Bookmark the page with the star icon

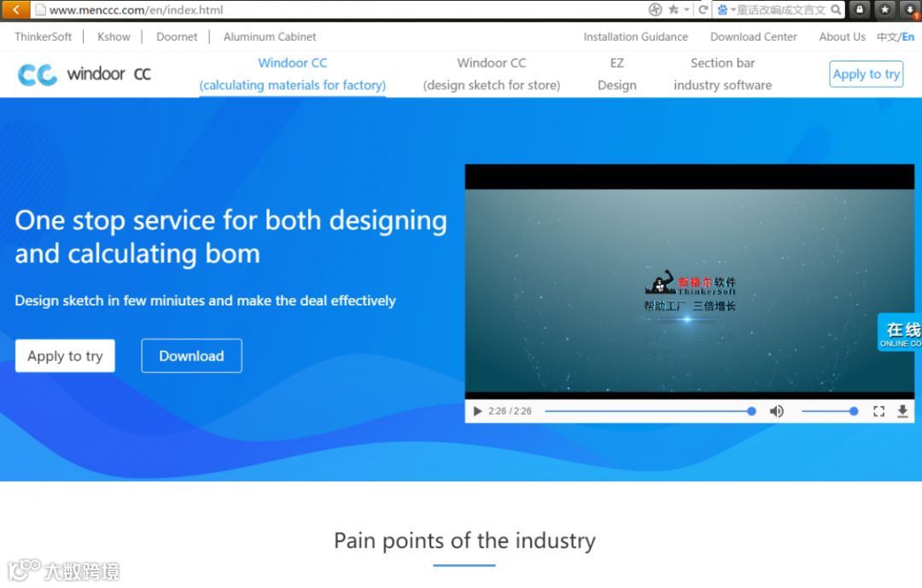pyautogui.click(x=674, y=9)
